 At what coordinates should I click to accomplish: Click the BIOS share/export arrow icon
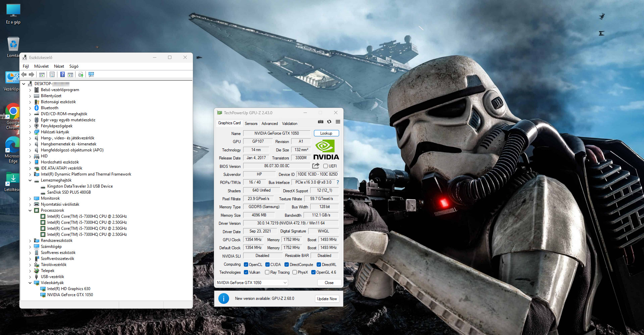click(316, 166)
